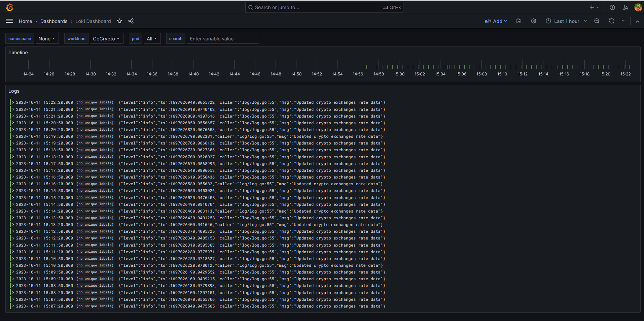Open the refresh interval dropdown arrow
The height and width of the screenshot is (321, 644).
pyautogui.click(x=623, y=21)
